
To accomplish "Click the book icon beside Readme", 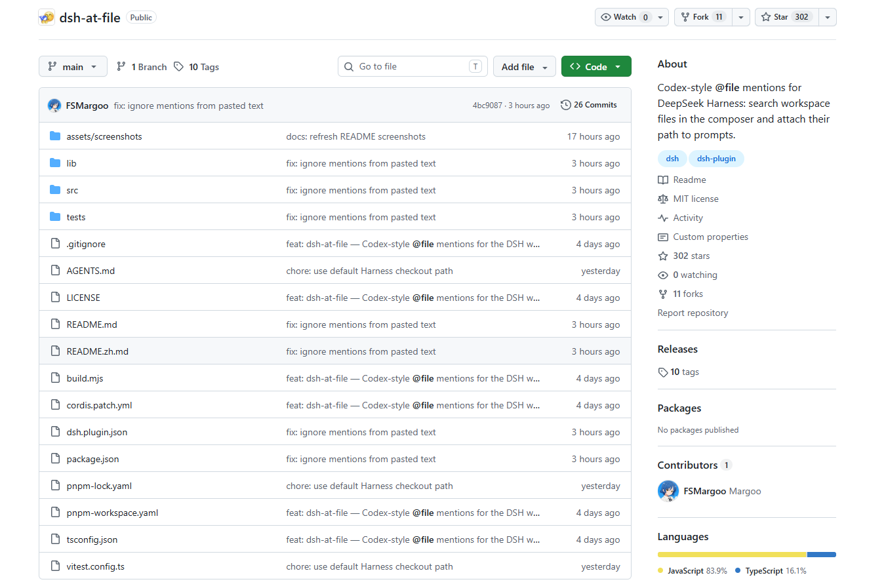I will coord(663,180).
